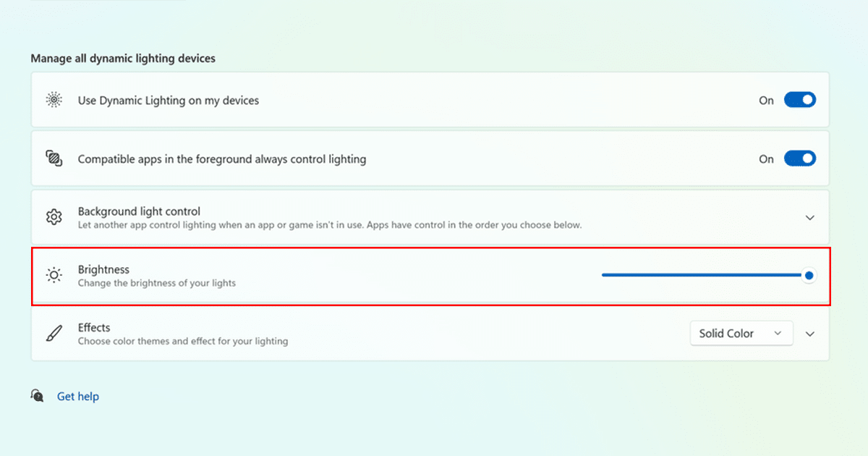Click the Brightness slider thumb

809,275
